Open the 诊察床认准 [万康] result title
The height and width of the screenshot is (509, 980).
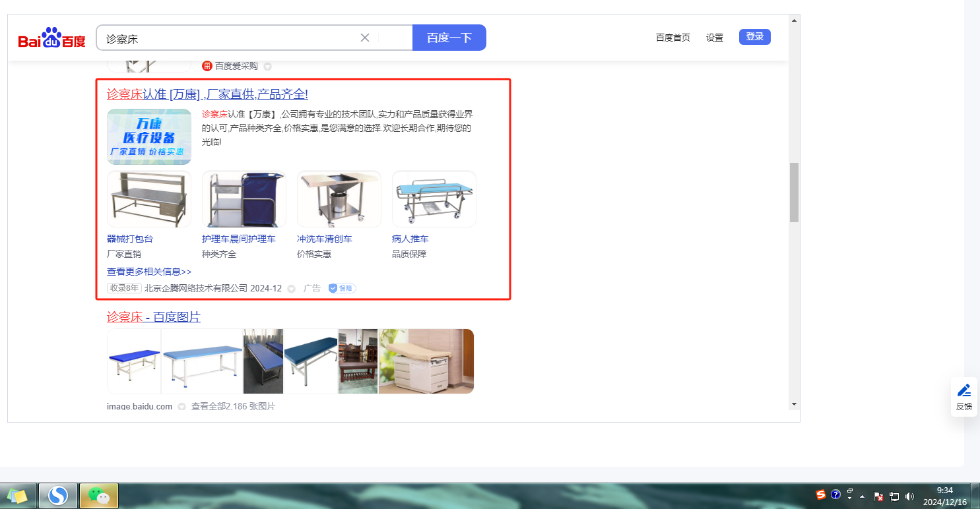[x=207, y=94]
